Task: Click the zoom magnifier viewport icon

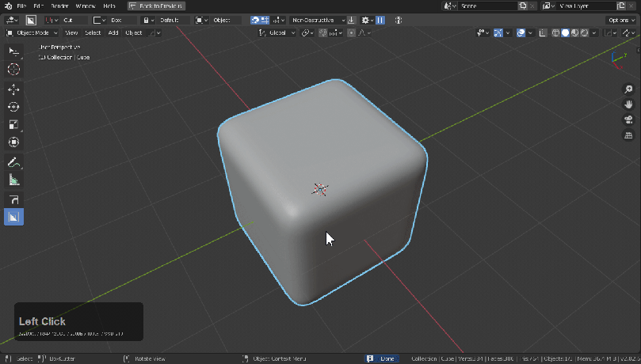Action: tap(628, 89)
